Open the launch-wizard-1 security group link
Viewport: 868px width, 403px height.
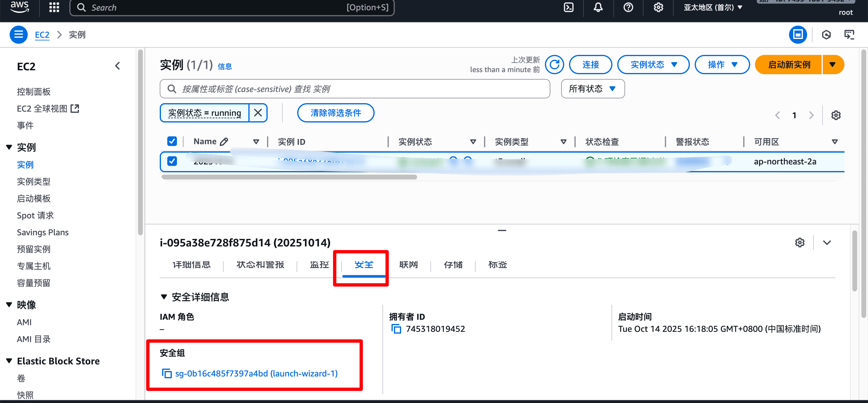(256, 373)
